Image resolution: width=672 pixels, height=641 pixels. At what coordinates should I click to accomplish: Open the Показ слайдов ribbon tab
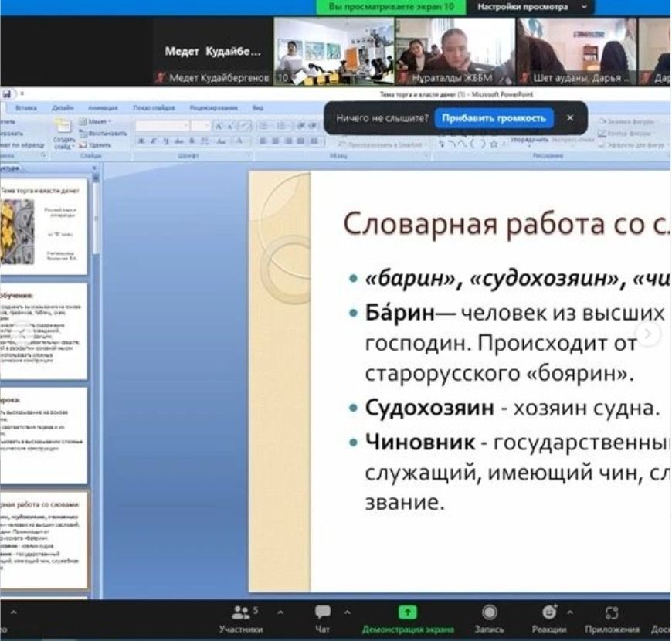tap(151, 109)
